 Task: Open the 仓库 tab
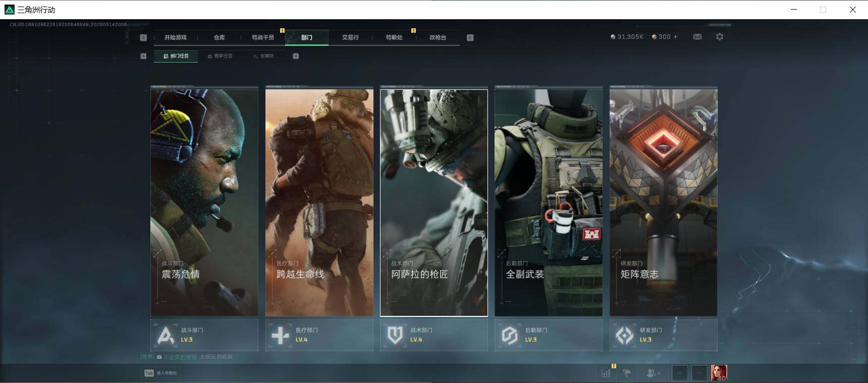pos(220,37)
